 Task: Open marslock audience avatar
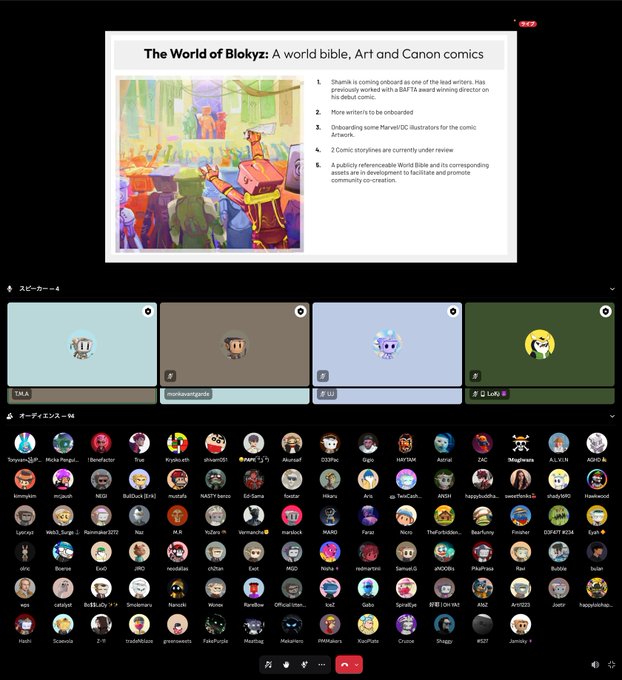tap(292, 516)
